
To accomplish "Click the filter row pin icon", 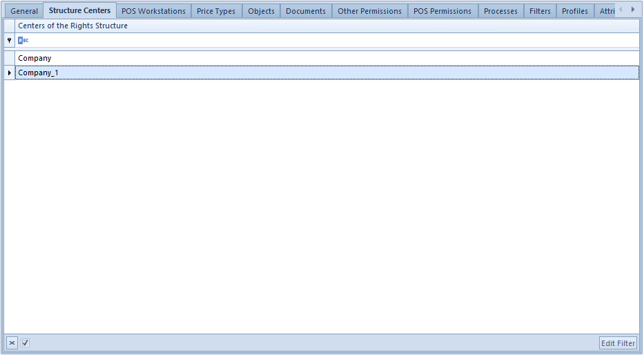I will point(10,40).
